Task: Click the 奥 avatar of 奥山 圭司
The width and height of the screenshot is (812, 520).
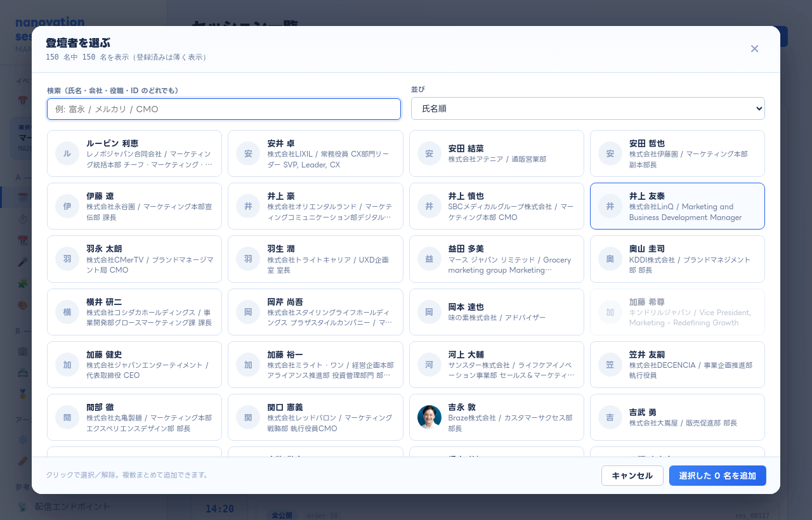Action: [610, 259]
